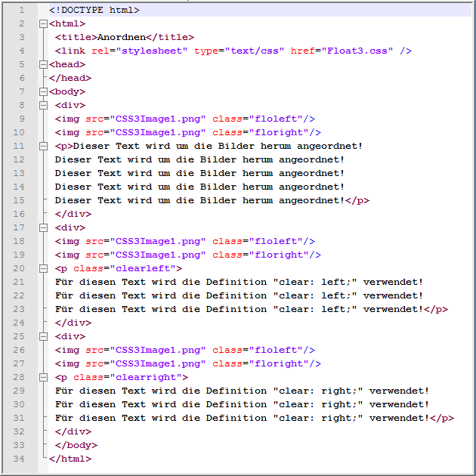Image resolution: width=476 pixels, height=476 pixels.
Task: Click line number 34 in the margin
Action: coord(19,459)
